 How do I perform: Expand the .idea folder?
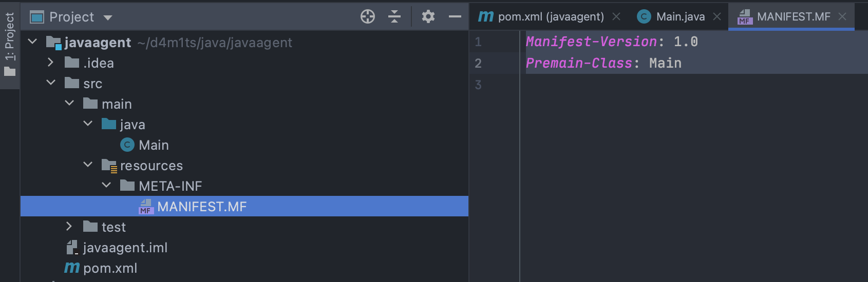(x=50, y=63)
